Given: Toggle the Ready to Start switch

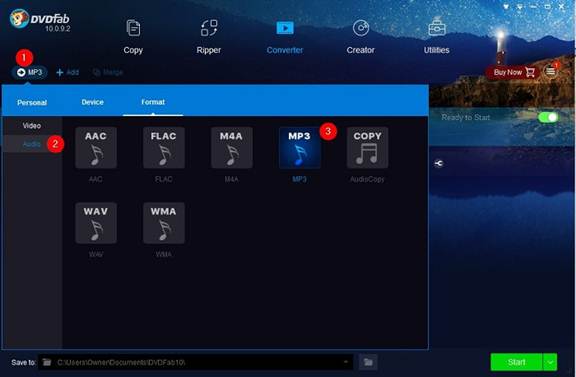Looking at the screenshot, I should coord(548,117).
